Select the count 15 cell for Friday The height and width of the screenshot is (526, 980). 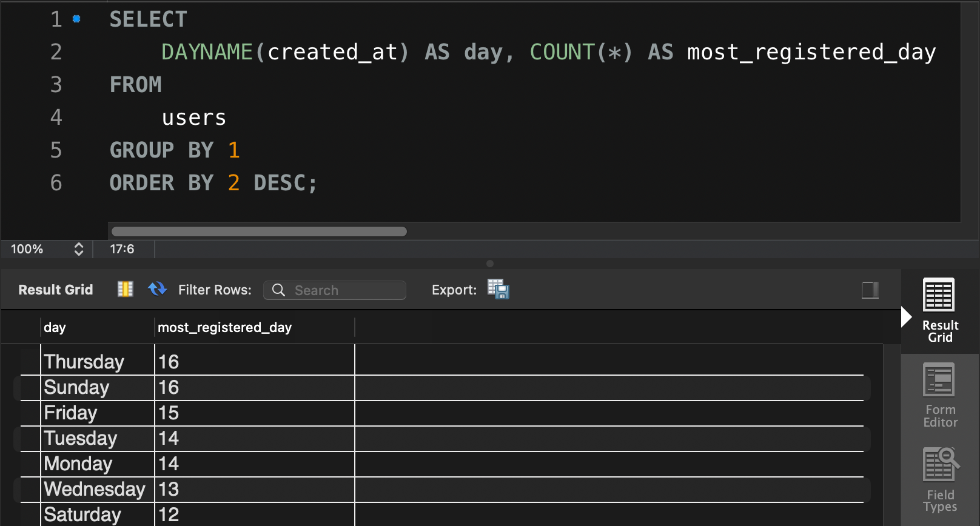(255, 413)
